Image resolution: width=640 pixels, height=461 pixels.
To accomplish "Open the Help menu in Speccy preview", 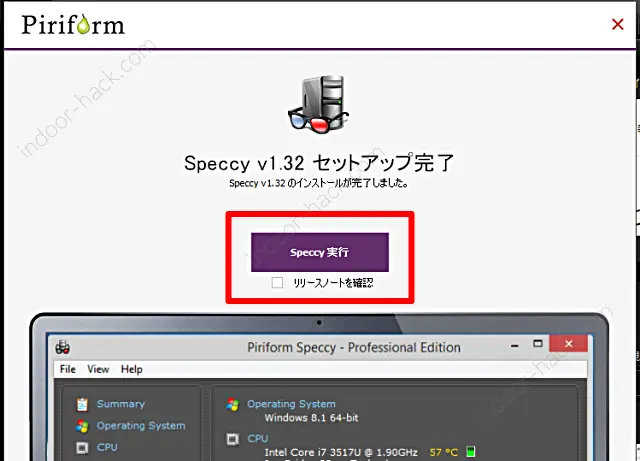I will [x=131, y=369].
